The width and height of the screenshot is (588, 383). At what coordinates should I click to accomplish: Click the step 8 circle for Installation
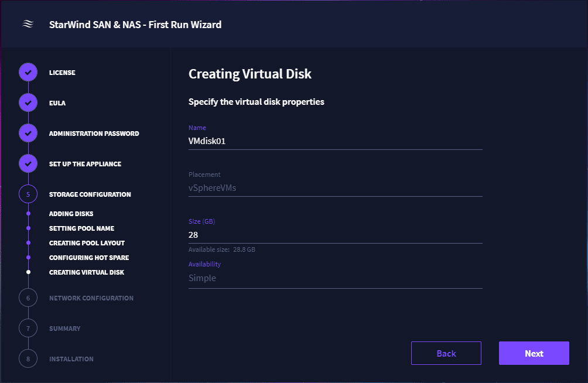point(28,358)
